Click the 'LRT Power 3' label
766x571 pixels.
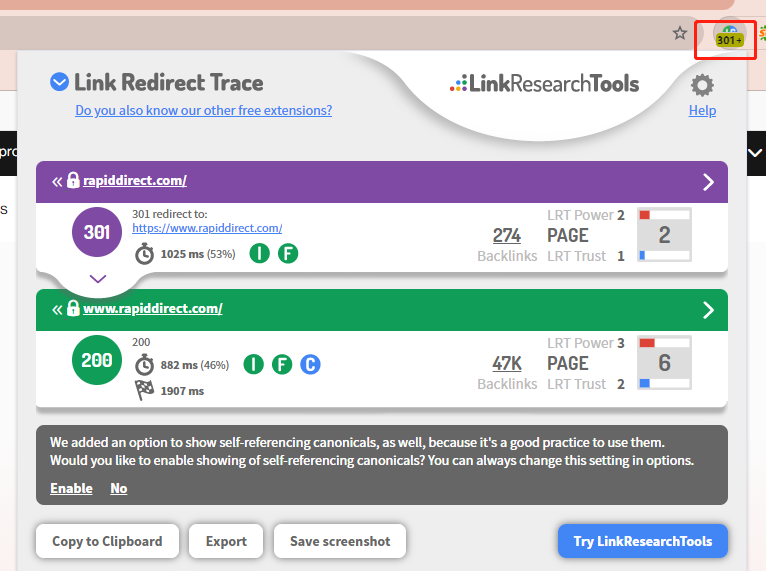tap(586, 343)
